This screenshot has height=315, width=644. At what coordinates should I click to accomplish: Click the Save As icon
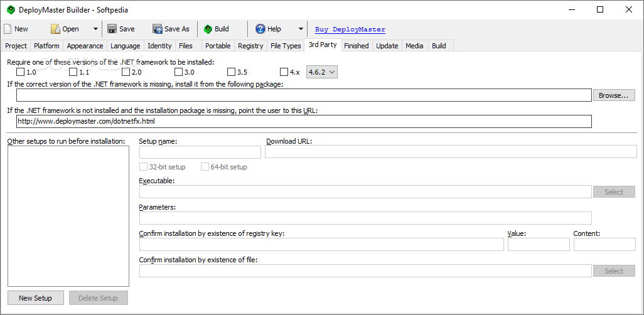pyautogui.click(x=158, y=29)
